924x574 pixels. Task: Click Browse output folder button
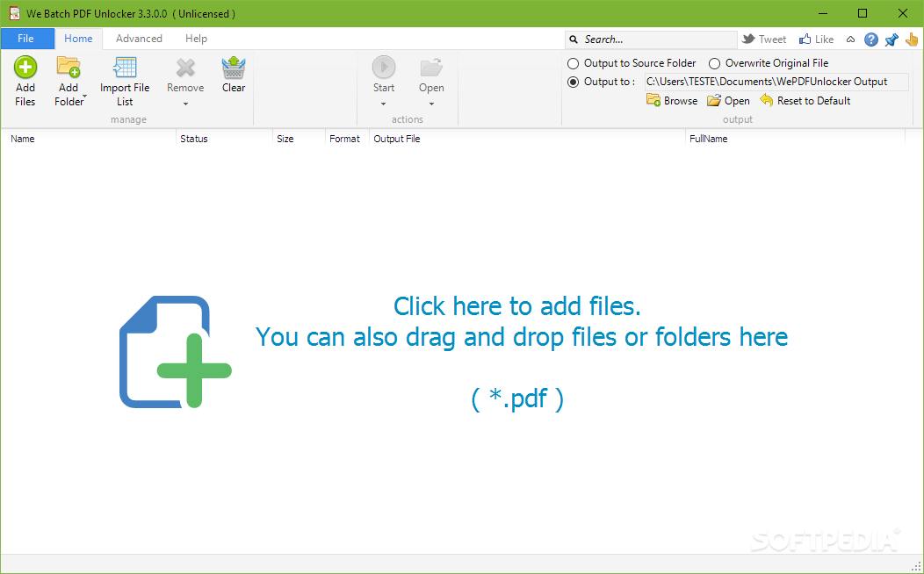[x=672, y=101]
